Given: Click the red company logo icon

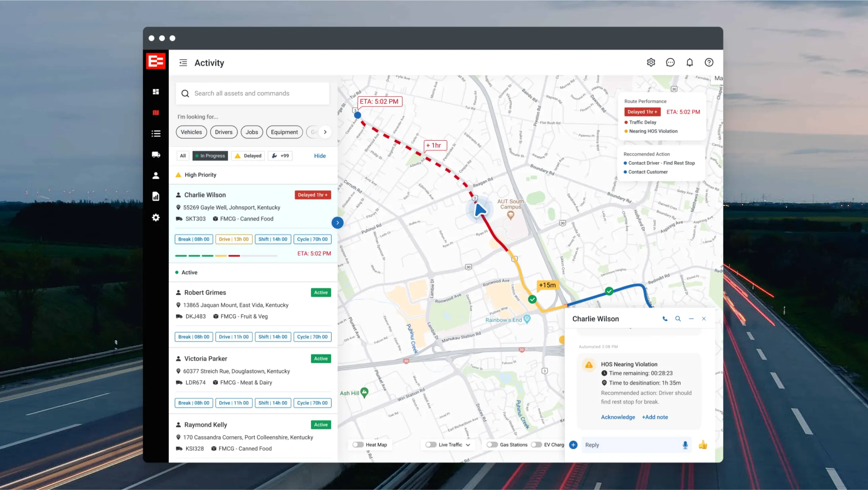Looking at the screenshot, I should 156,61.
